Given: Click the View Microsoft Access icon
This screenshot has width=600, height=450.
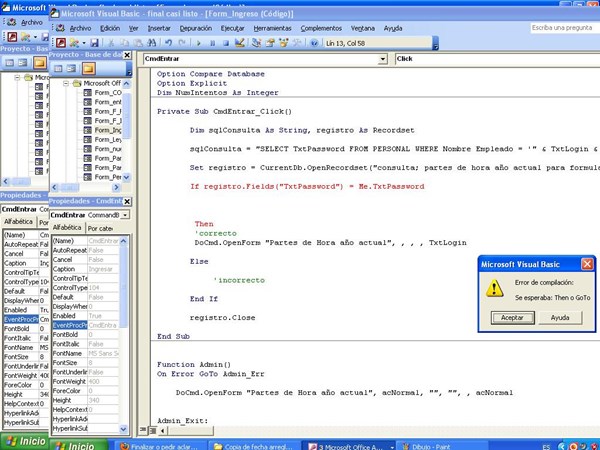Looking at the screenshot, I should (60, 43).
